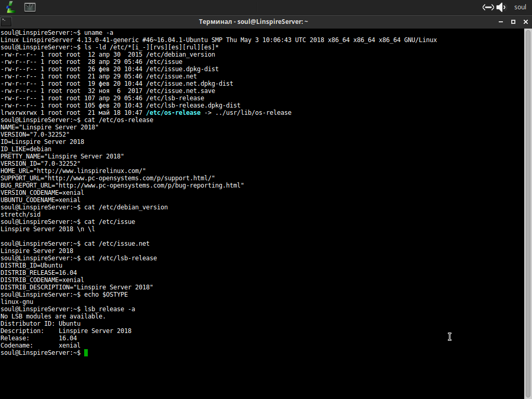Click the terminal vertical scrollbar
Image resolution: width=532 pixels, height=399 pixels.
pos(528,214)
